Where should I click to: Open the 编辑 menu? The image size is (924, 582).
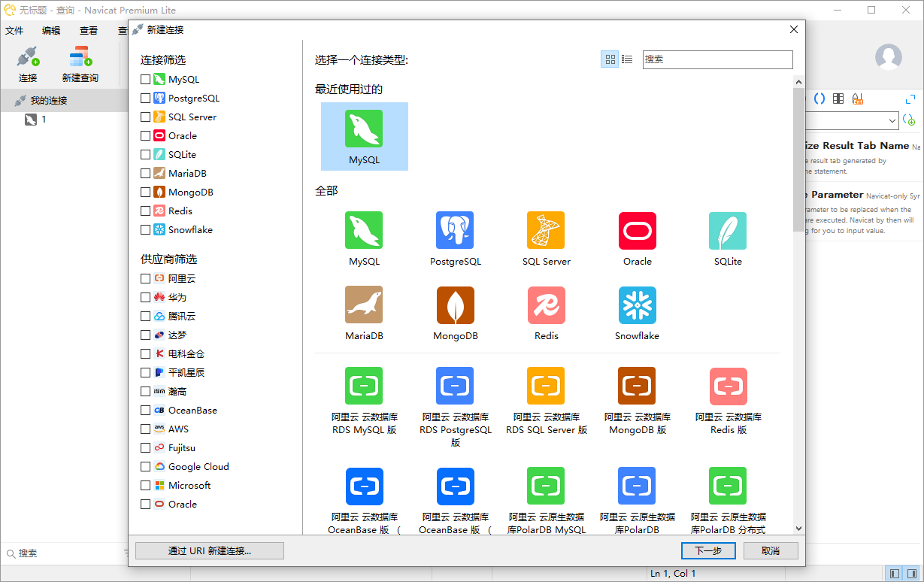(50, 30)
